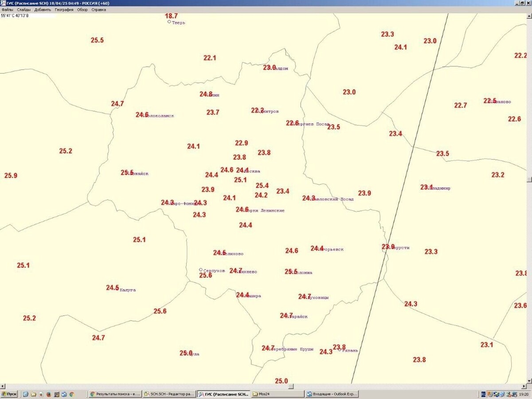Open the Обзор menu

pos(82,9)
